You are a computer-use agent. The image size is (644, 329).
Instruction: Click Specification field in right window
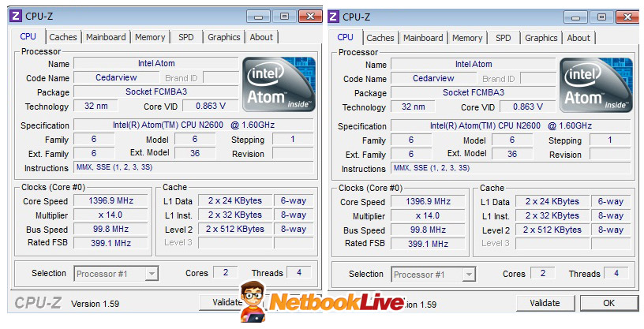(511, 125)
